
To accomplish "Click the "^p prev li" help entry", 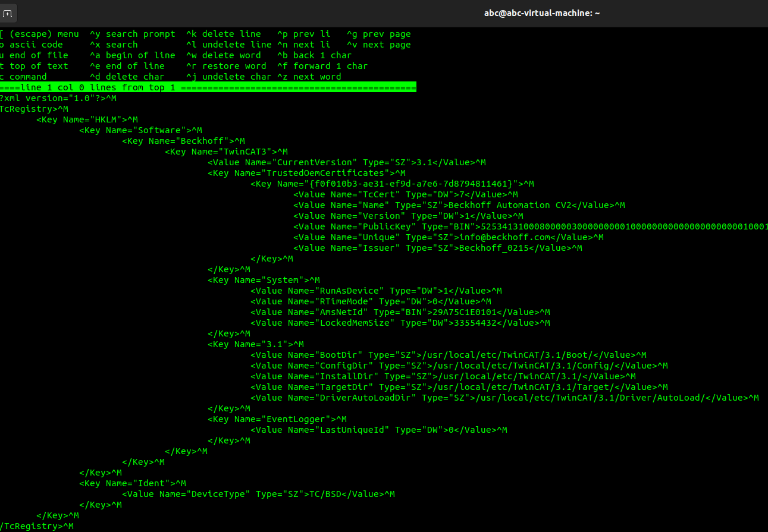I will point(304,34).
